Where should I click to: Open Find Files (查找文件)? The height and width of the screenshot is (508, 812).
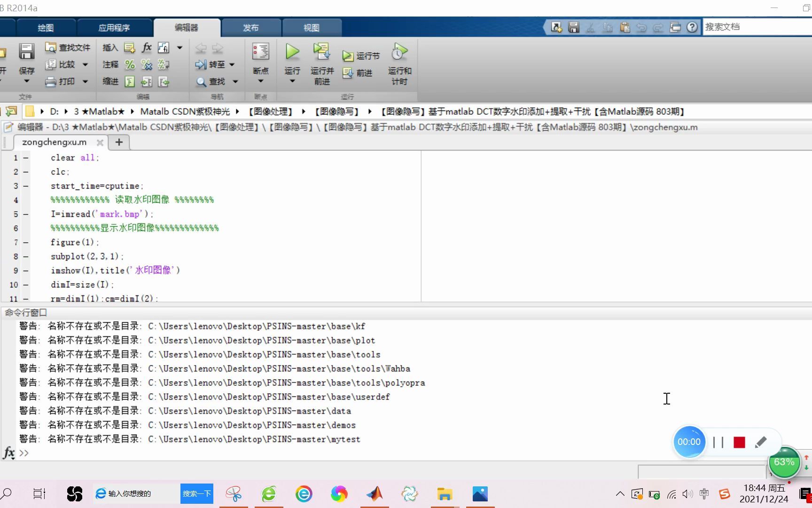tap(68, 48)
